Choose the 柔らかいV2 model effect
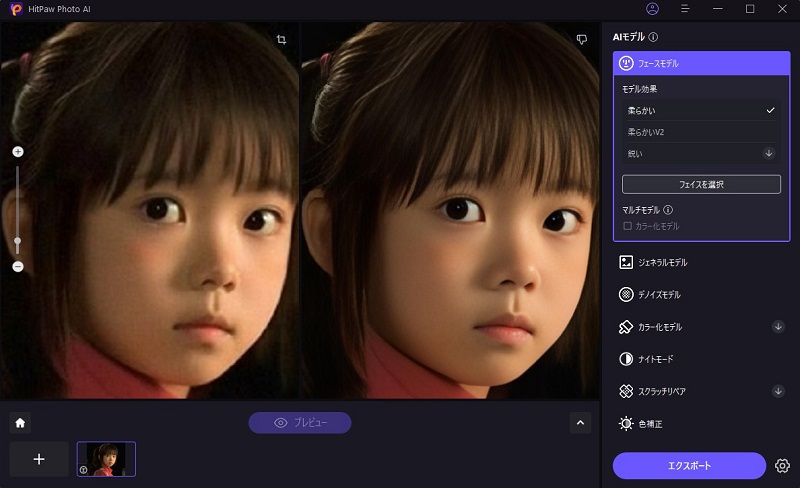This screenshot has width=800, height=488. pyautogui.click(x=700, y=132)
